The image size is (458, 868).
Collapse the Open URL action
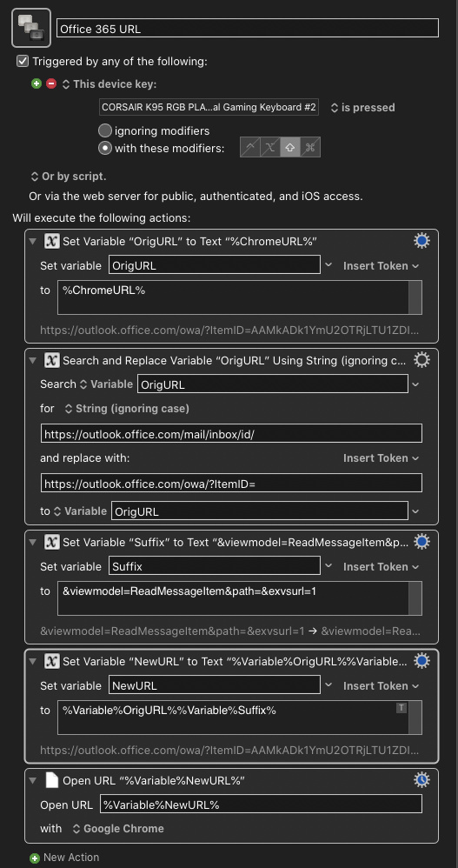point(33,781)
